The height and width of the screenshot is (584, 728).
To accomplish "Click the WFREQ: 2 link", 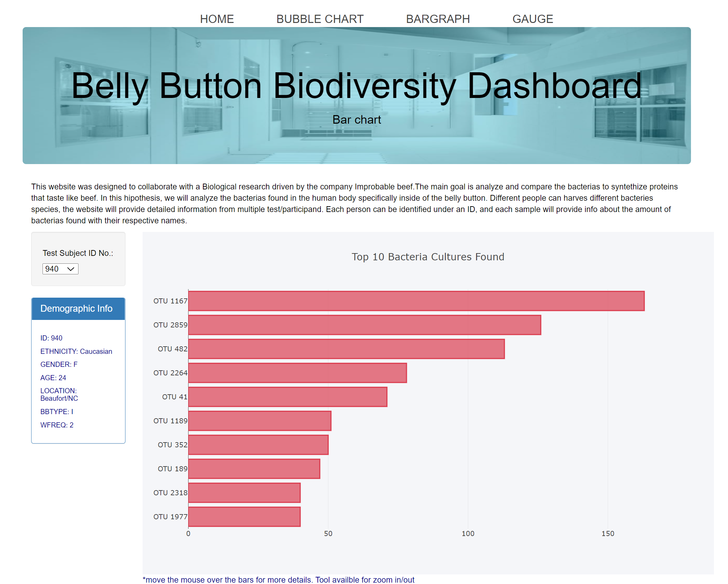I will click(x=57, y=425).
